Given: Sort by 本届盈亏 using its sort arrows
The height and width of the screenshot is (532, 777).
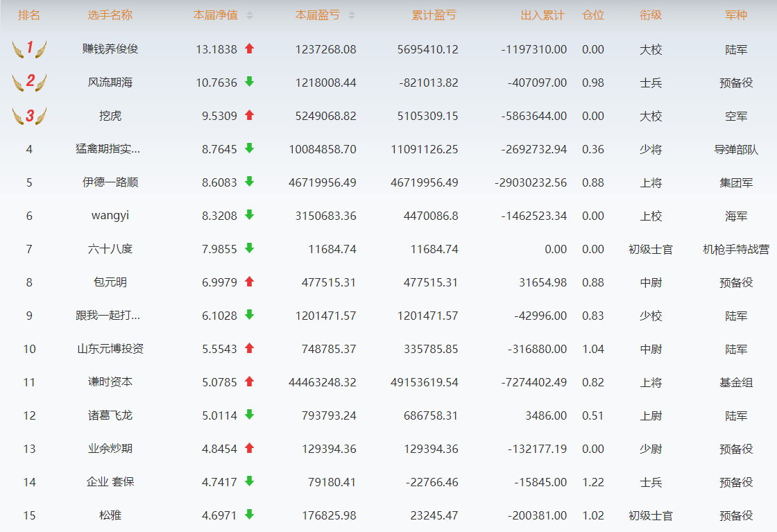Looking at the screenshot, I should click(352, 15).
